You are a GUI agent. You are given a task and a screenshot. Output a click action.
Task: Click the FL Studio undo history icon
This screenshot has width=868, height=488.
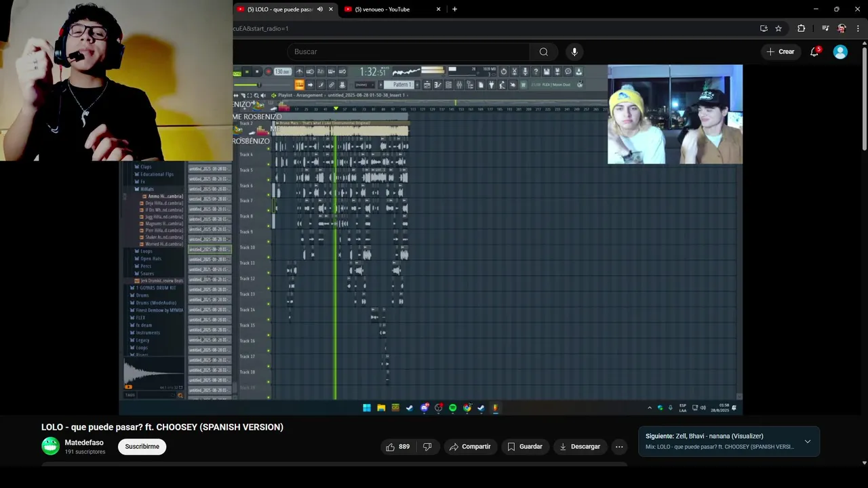504,71
